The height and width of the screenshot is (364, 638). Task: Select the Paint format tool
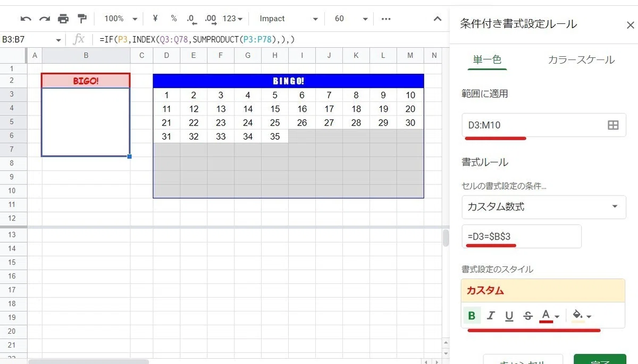[x=82, y=19]
